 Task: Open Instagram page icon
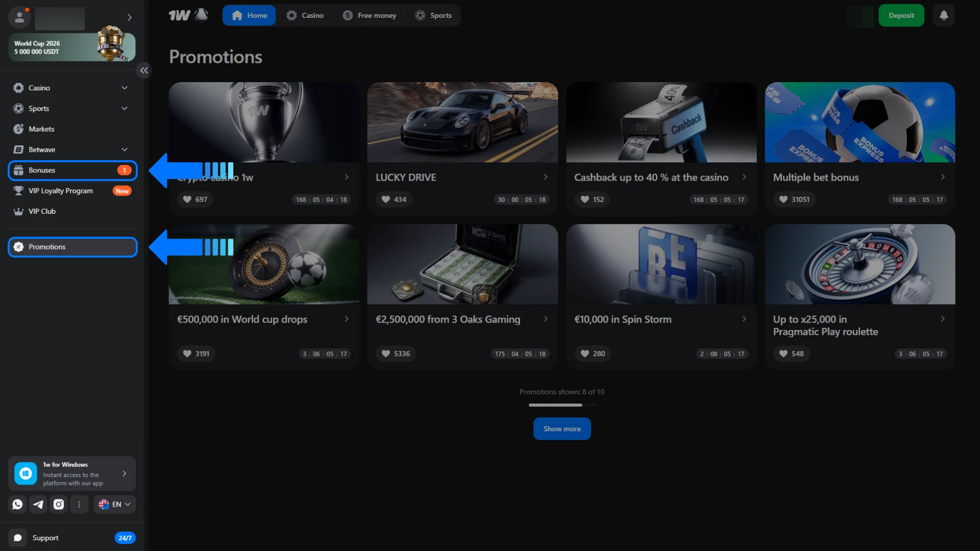[59, 505]
